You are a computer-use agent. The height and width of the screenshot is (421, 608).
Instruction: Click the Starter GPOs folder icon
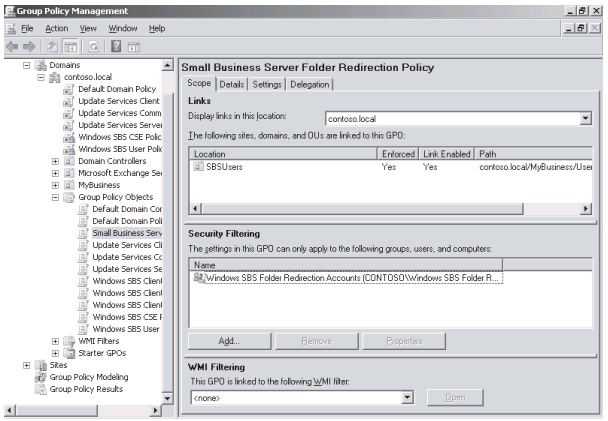tap(69, 353)
